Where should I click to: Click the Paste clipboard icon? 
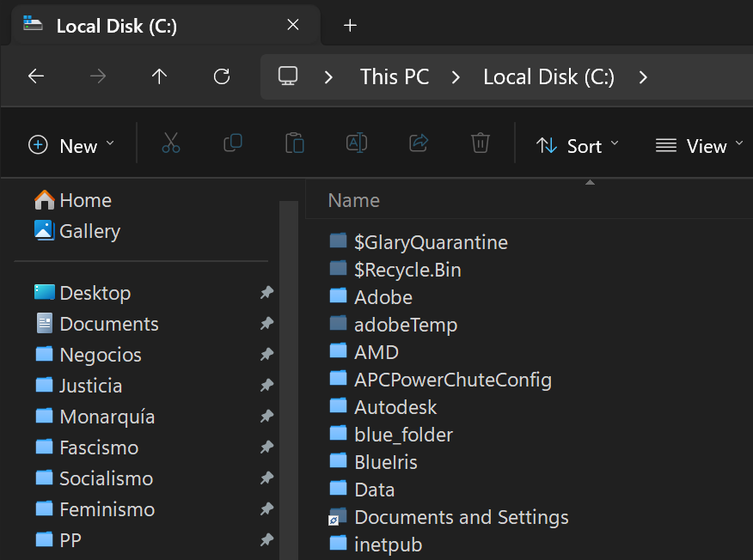point(295,143)
